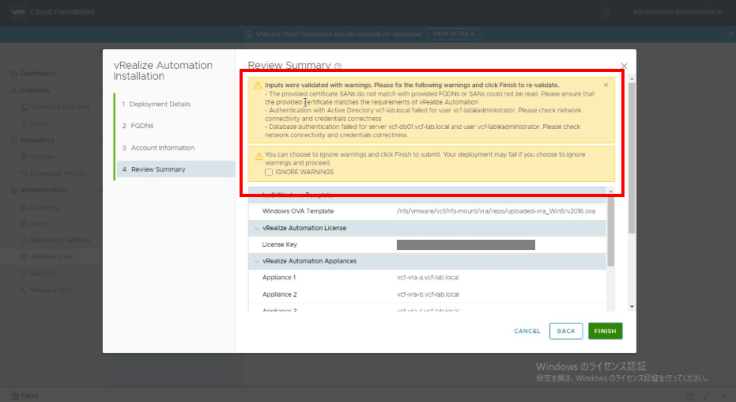Click the Security sidebar icon

click(24, 273)
